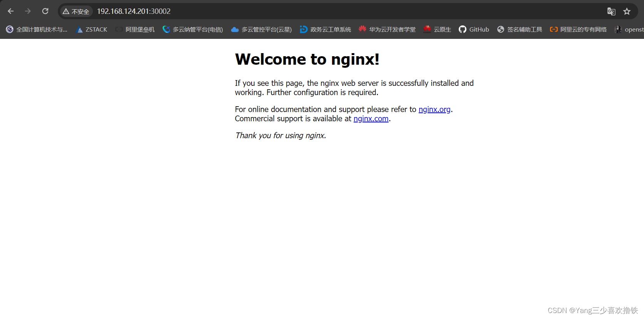Open the 政务云工单系统 bookmark
This screenshot has width=644, height=318.
[325, 29]
